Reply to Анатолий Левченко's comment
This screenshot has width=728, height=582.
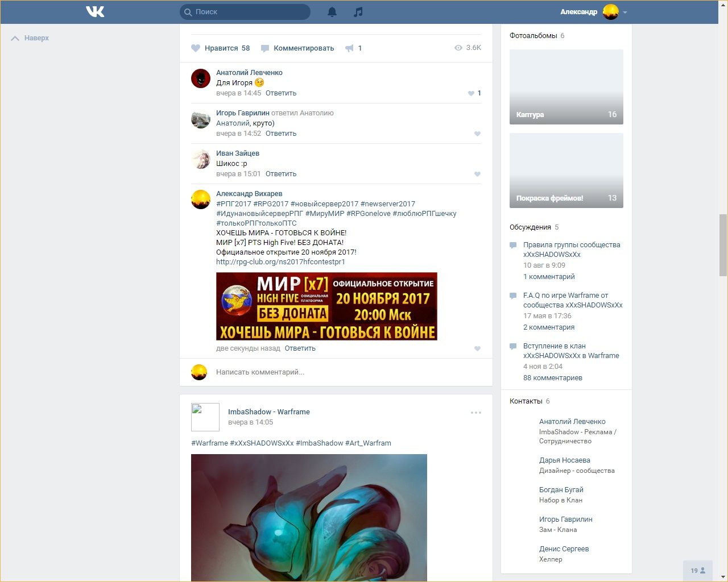tap(281, 93)
